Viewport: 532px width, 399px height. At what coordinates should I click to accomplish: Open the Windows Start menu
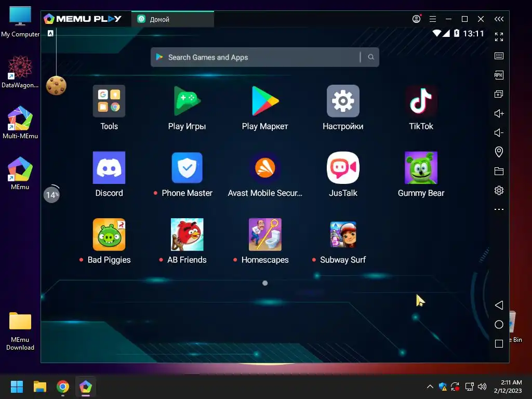pos(17,387)
